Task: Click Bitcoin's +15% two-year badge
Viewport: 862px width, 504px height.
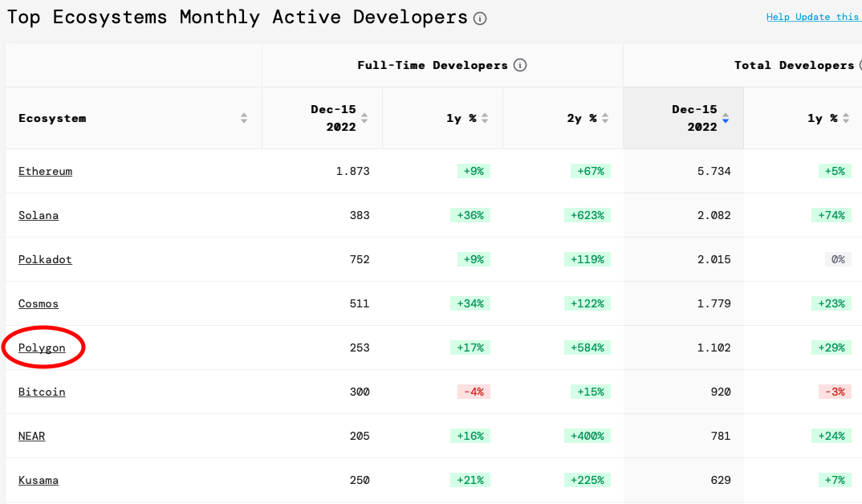Action: [x=591, y=392]
